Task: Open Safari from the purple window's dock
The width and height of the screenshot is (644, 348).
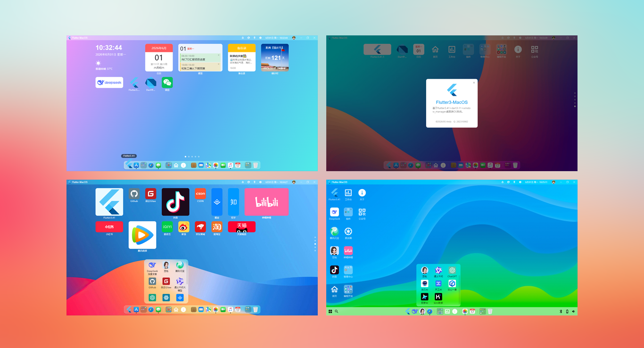Action: (151, 165)
